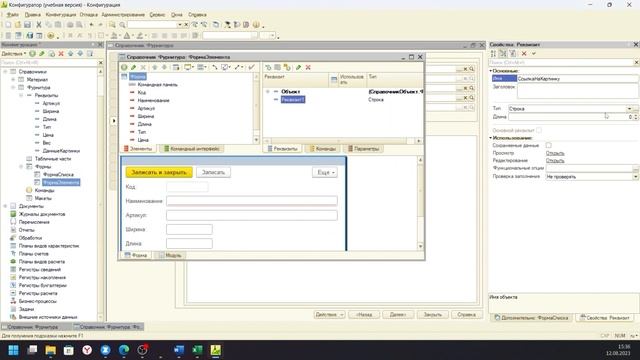Image resolution: width=640 pixels, height=360 pixels.
Task: Click move up arrow in Configuration panel
Action: coord(71,53)
